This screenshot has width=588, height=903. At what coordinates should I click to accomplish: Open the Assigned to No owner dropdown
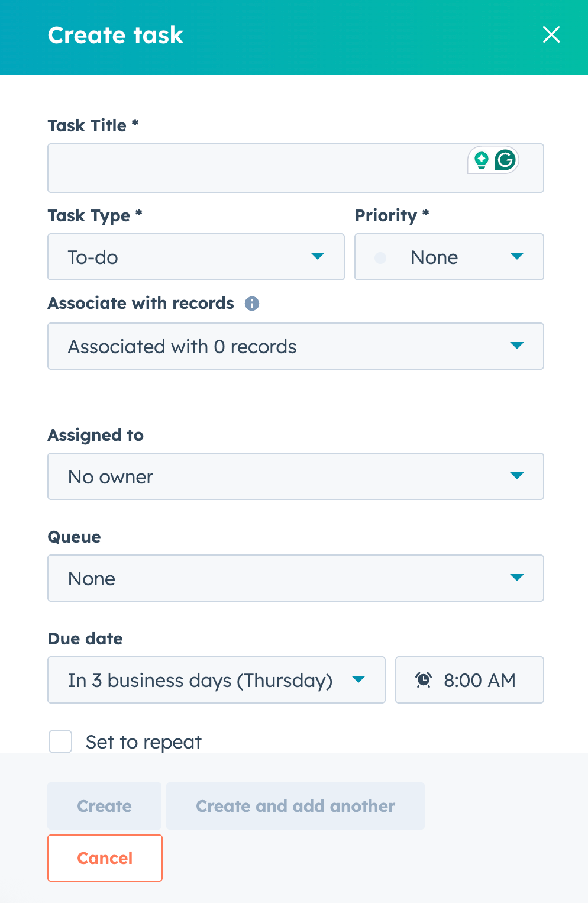pyautogui.click(x=295, y=476)
